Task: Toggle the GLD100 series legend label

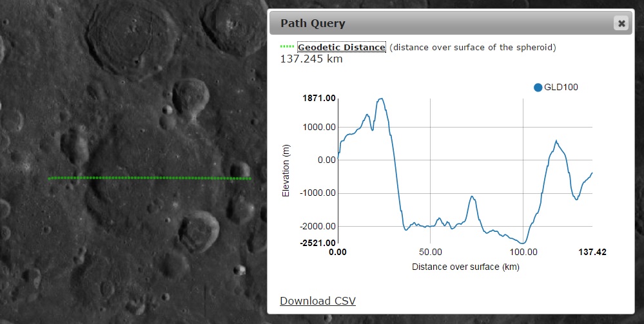Action: click(561, 88)
